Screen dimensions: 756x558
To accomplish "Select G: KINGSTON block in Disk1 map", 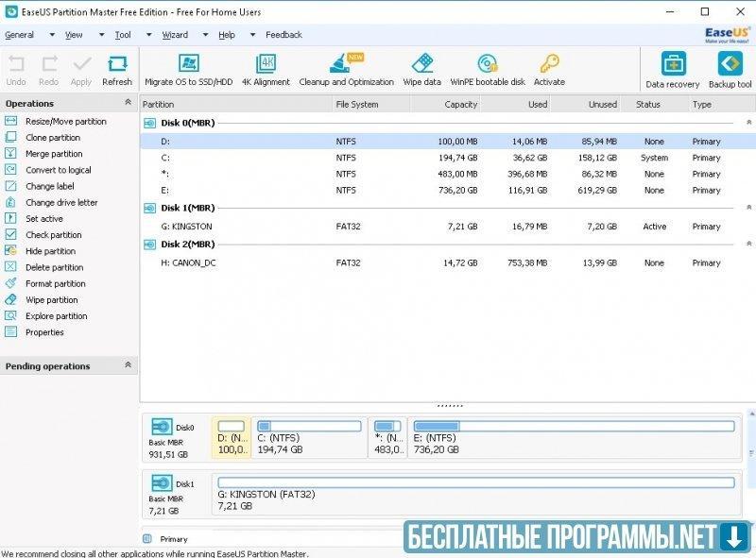I will tap(476, 494).
